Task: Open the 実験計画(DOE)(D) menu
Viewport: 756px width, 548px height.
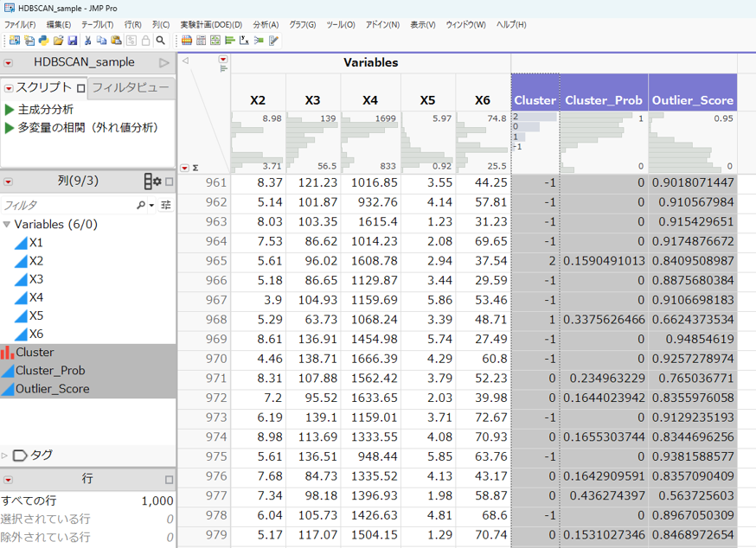Action: [211, 24]
